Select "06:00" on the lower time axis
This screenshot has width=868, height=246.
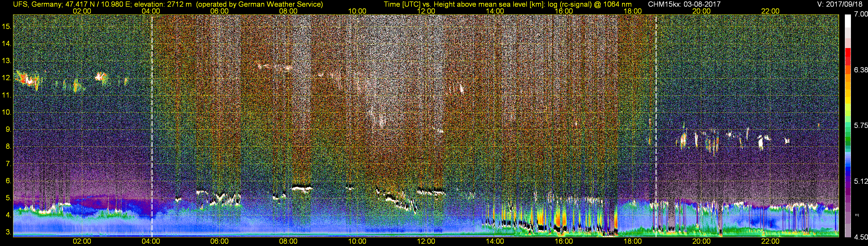219,241
